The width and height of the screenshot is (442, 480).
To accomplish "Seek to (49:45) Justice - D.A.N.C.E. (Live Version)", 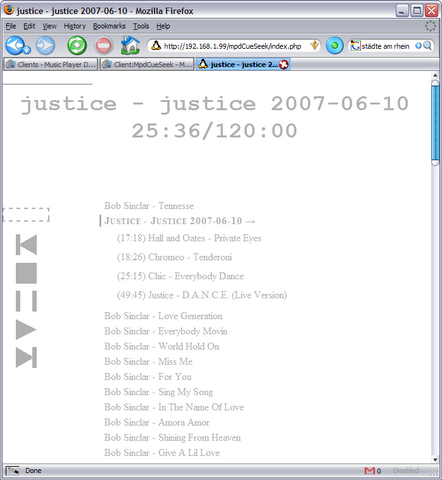I will click(202, 295).
